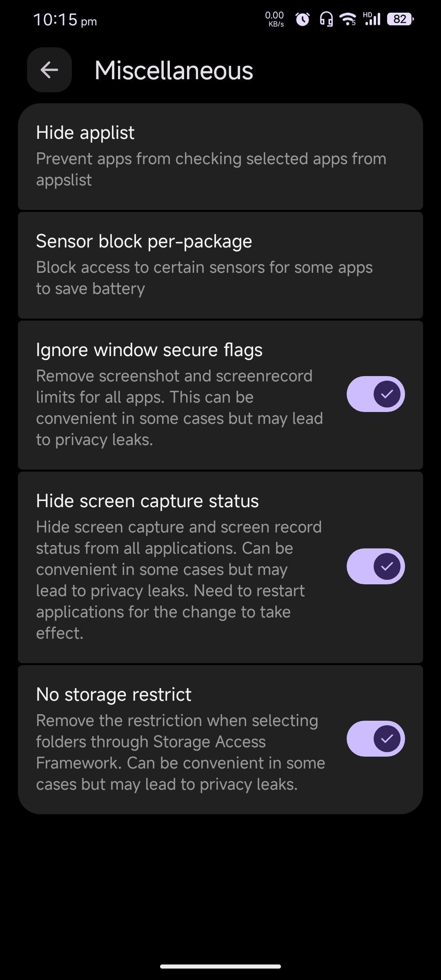Tap the network speed KB/s indicator
Image resolution: width=441 pixels, height=980 pixels.
click(x=274, y=19)
